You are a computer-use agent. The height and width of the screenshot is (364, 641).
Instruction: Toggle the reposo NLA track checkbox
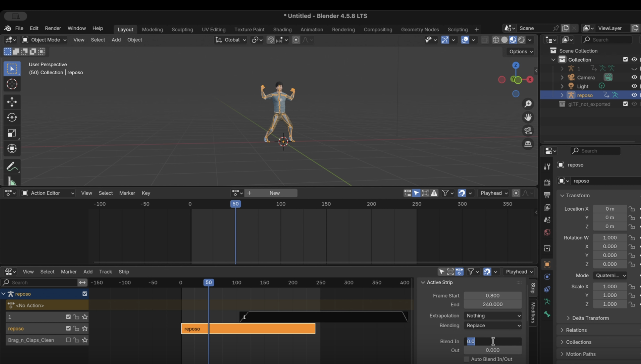[68, 328]
